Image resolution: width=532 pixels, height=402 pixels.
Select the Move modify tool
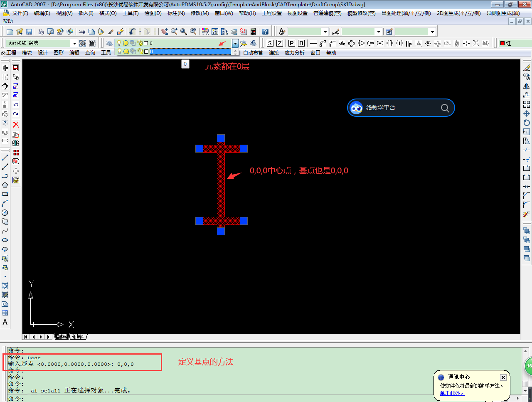[527, 113]
